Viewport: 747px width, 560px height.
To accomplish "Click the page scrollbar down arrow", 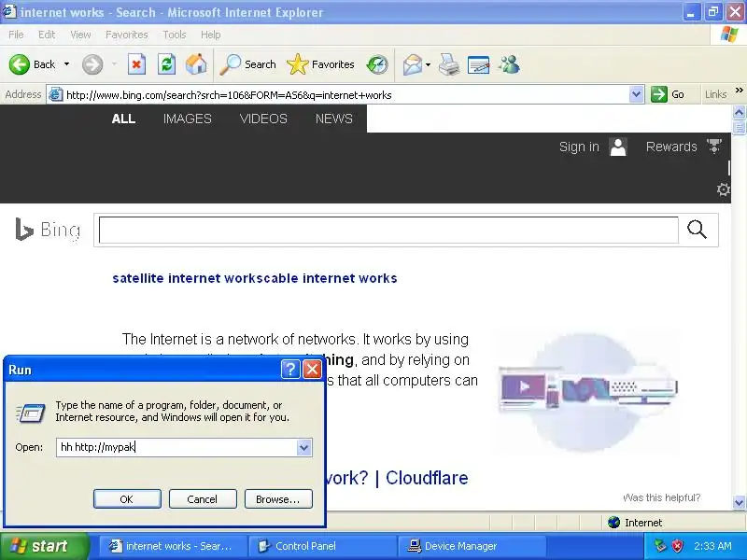I will [739, 502].
